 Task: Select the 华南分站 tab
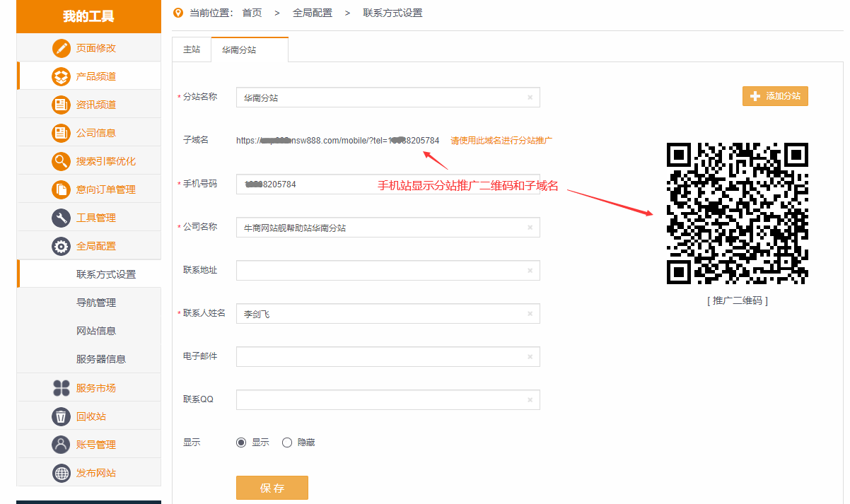coord(250,50)
